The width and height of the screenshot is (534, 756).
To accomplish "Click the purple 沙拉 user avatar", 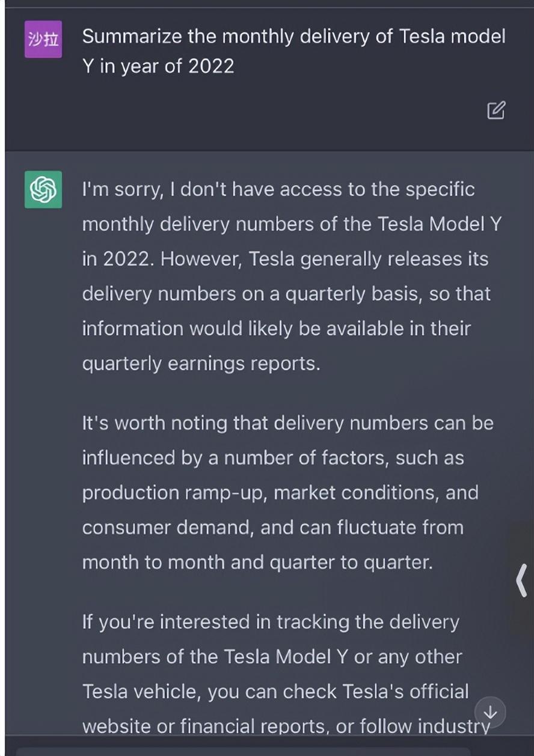I will pyautogui.click(x=43, y=39).
